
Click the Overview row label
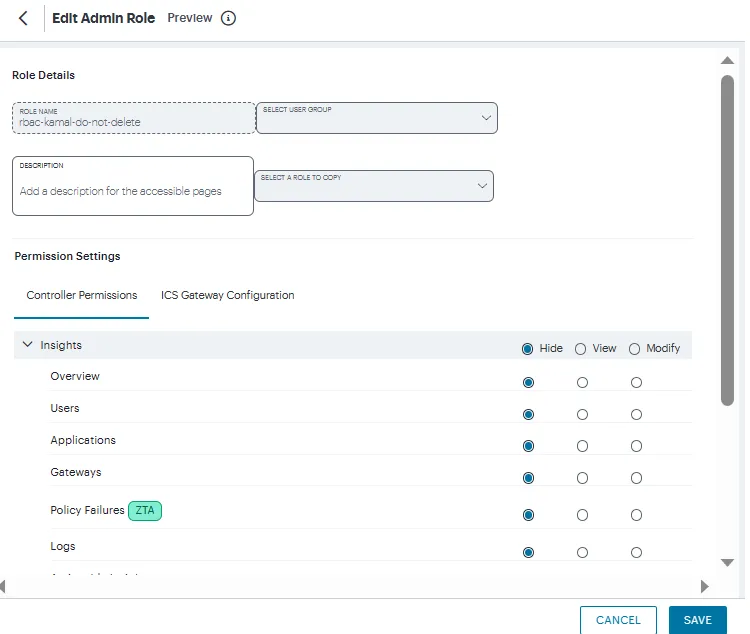coord(75,376)
